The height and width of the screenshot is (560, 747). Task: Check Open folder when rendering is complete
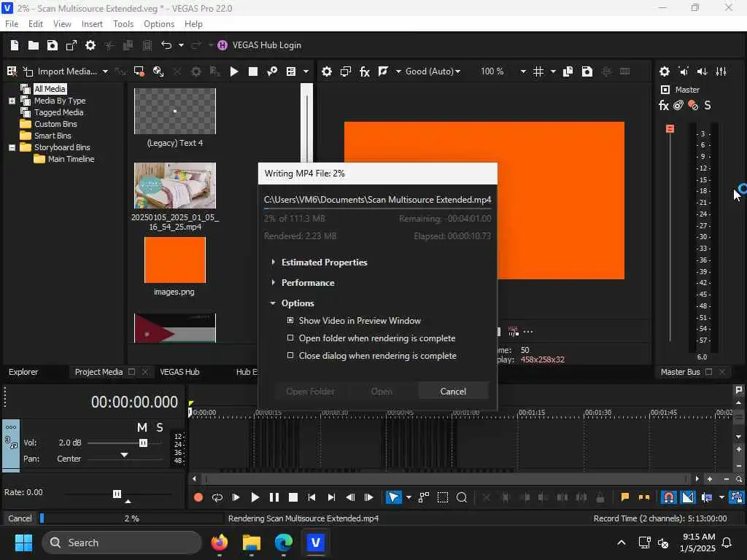point(290,338)
